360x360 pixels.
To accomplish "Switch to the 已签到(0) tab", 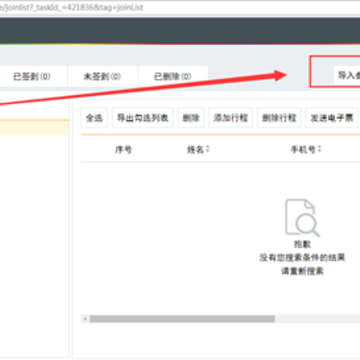I will 32,77.
